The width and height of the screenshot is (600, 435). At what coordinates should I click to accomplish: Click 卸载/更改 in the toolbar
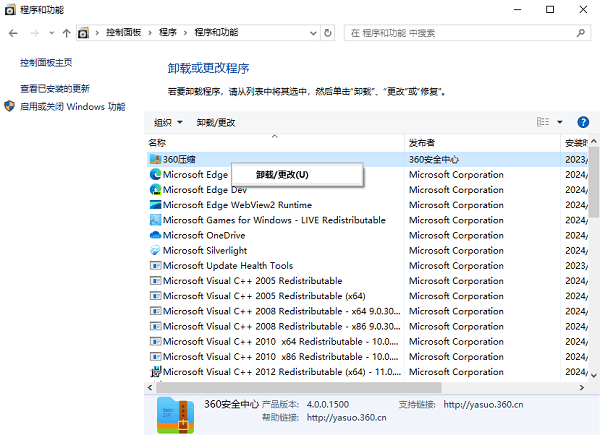tap(216, 122)
